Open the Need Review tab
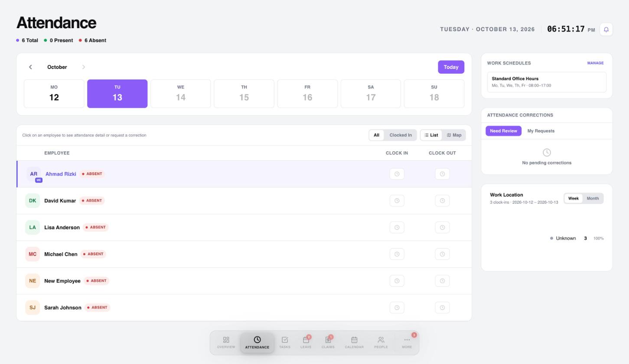The image size is (629, 364). [x=503, y=131]
